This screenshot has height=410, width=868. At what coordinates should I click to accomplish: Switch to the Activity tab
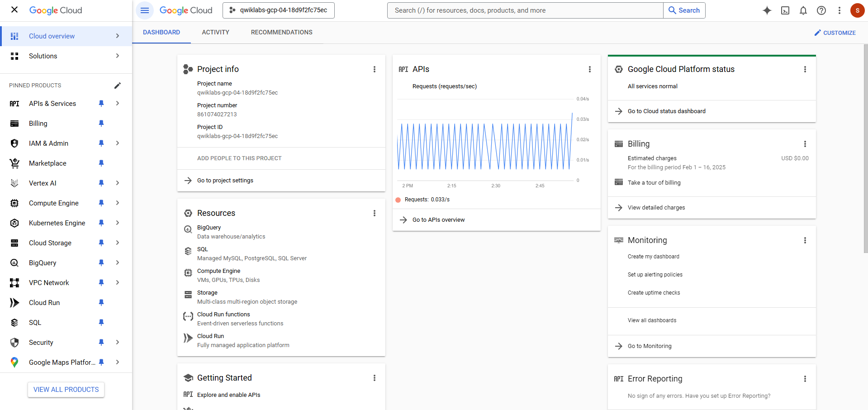click(x=215, y=33)
